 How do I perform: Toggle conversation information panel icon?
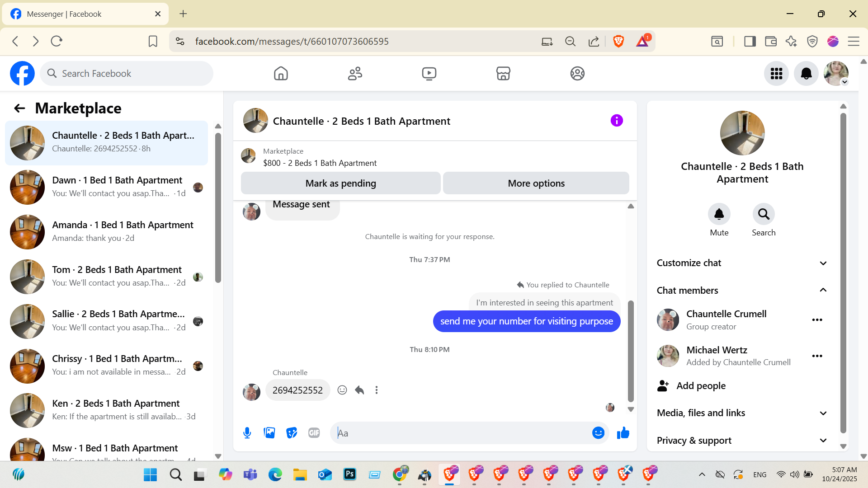click(x=617, y=121)
